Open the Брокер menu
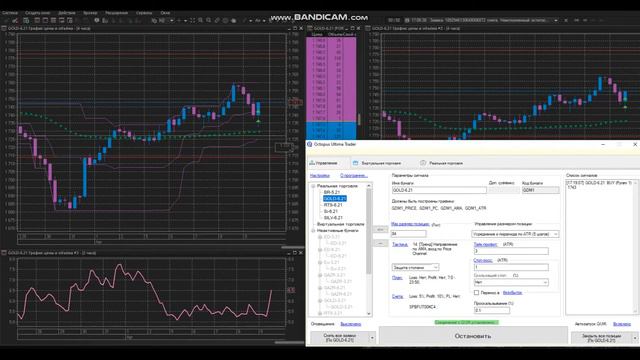The image size is (640, 360). pos(90,13)
